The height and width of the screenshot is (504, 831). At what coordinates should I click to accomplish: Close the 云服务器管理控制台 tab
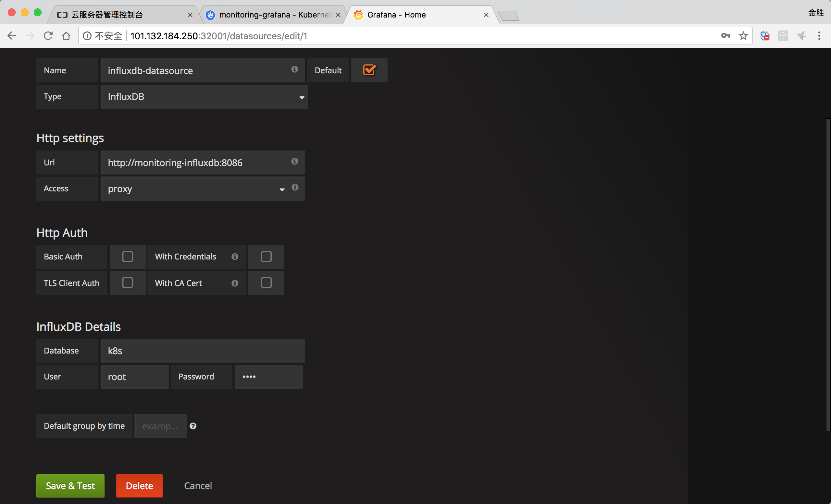coord(190,15)
